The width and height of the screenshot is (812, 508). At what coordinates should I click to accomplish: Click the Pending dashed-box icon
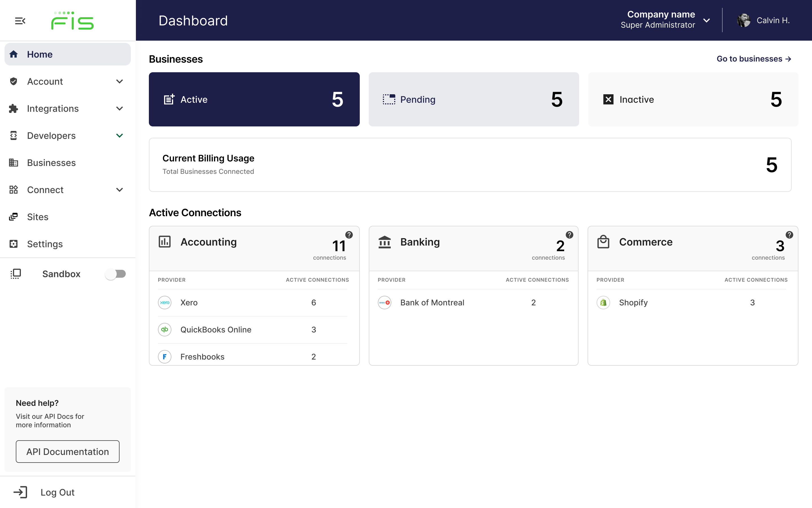(389, 99)
